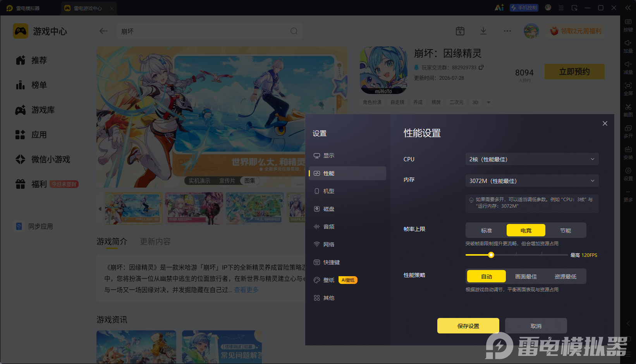Select the 性能 settings section
Viewport: 636px width, 364px height.
point(347,173)
